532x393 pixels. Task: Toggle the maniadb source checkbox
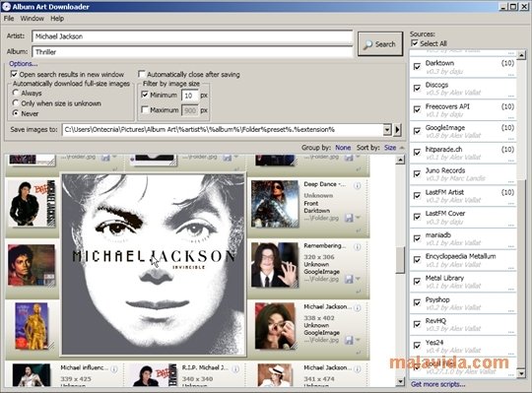coord(418,238)
